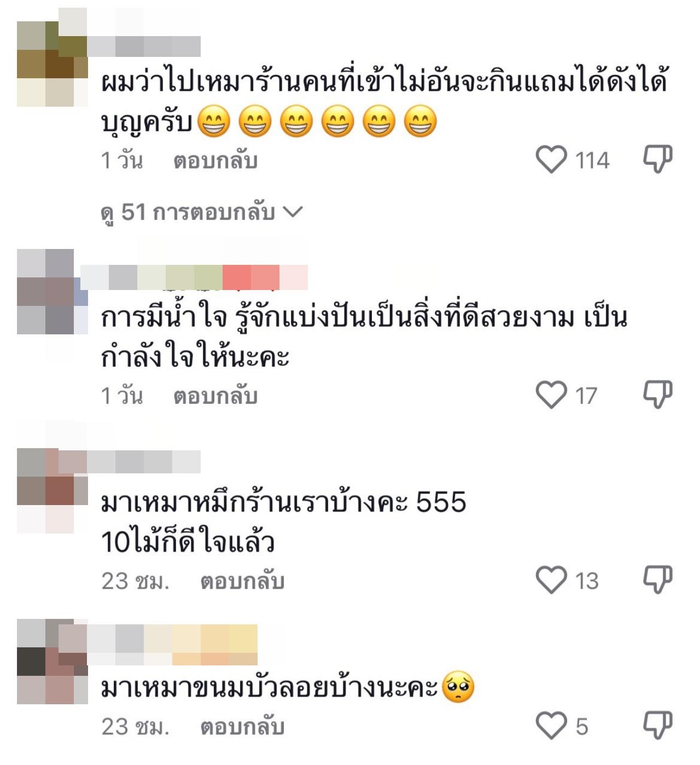The image size is (700, 765).
Task: Open the last commenter's avatar
Action: click(52, 661)
